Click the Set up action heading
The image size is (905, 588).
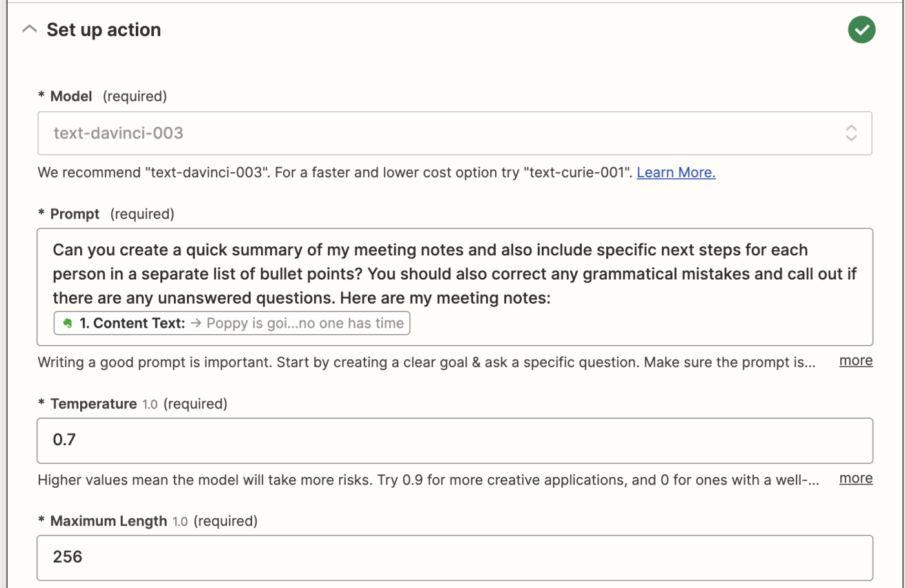tap(103, 30)
